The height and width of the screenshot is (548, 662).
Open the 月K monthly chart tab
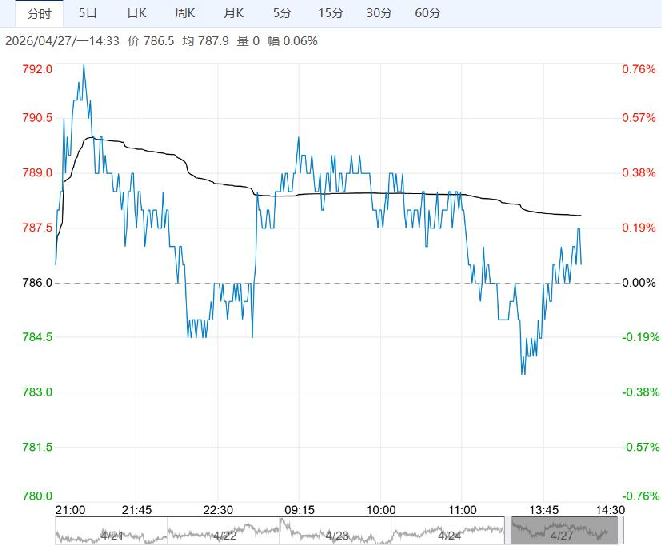(233, 14)
